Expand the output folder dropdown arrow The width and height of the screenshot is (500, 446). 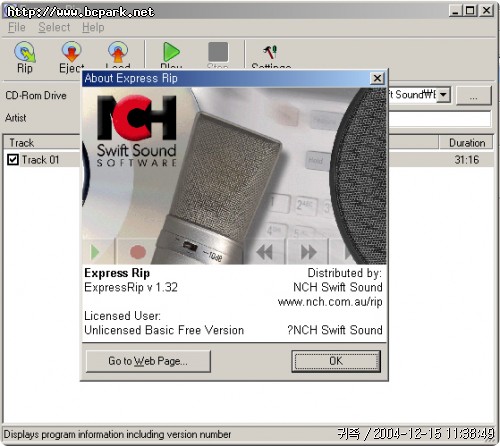(x=443, y=95)
